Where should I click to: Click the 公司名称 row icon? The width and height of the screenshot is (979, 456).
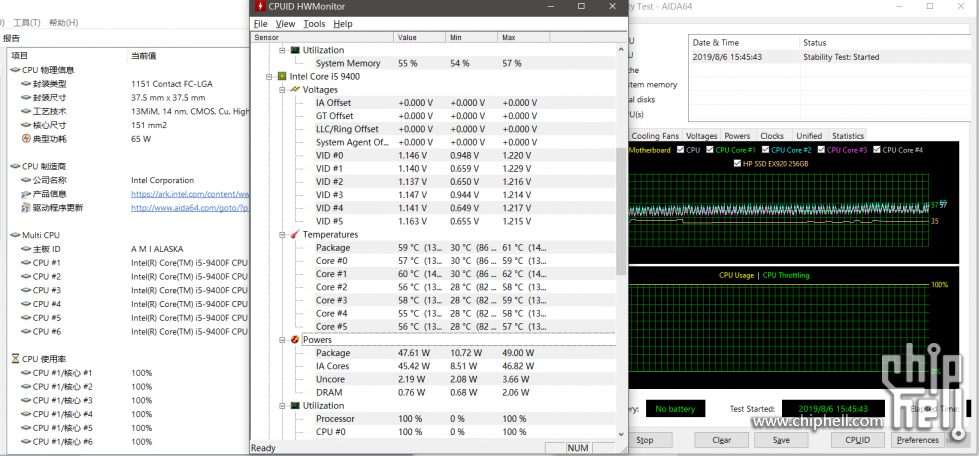tap(26, 180)
